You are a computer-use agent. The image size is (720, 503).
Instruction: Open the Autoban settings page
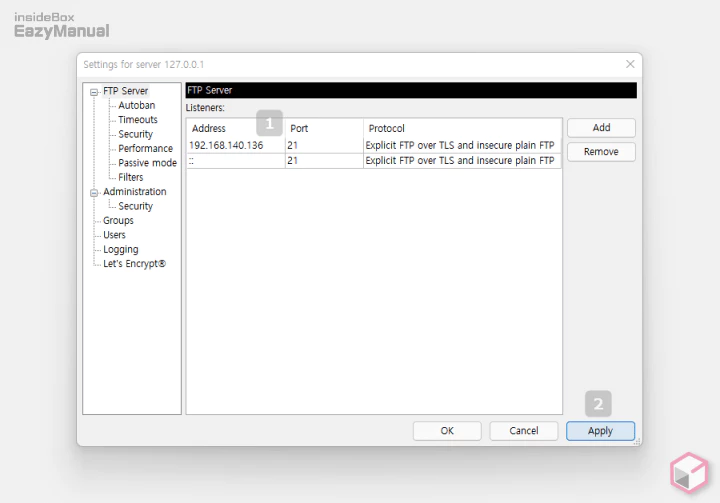[136, 105]
